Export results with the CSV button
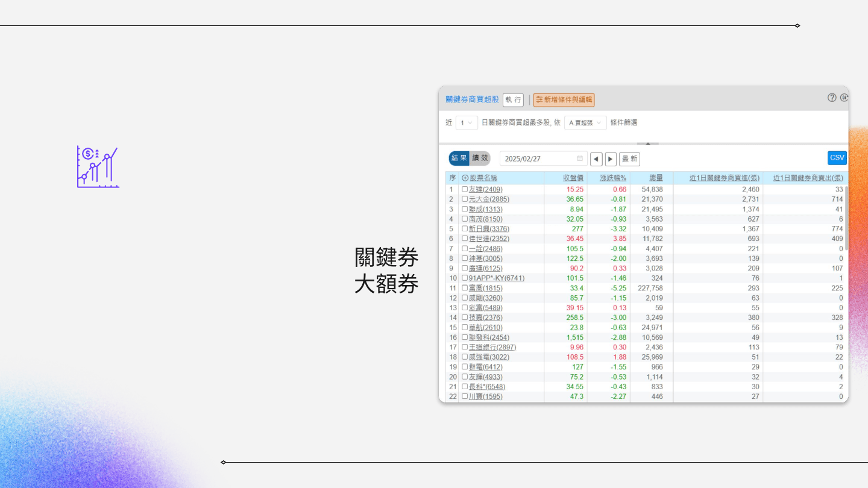This screenshot has width=868, height=488. 837,158
